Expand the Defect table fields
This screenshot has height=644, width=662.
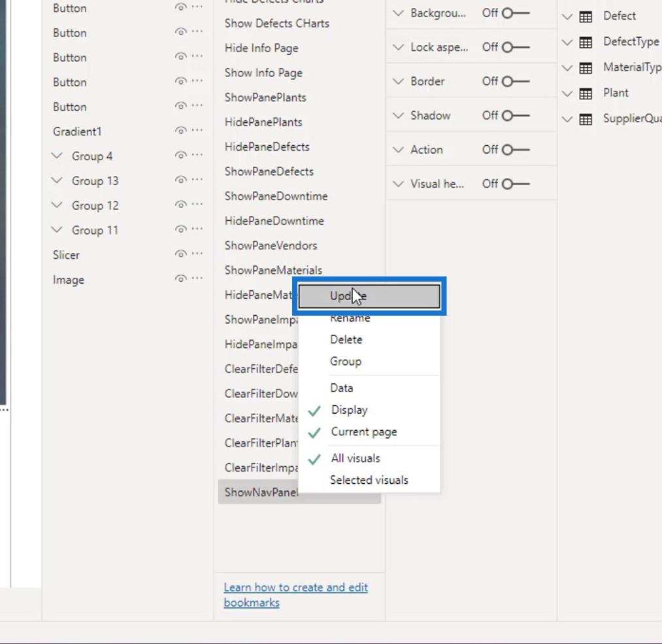point(567,17)
